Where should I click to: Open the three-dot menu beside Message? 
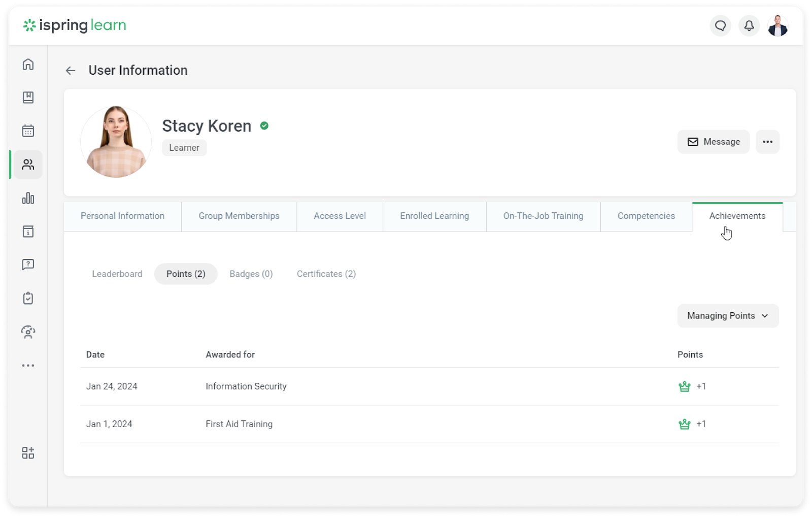click(767, 142)
